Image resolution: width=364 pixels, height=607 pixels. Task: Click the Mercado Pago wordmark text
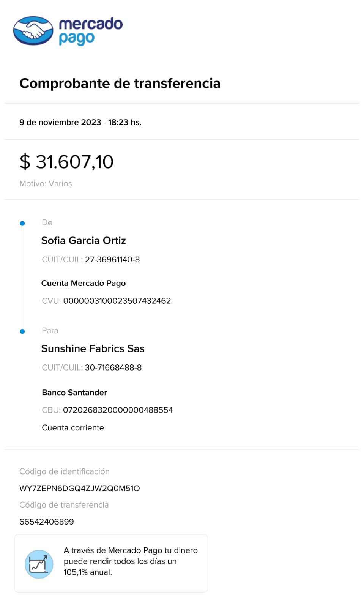click(x=90, y=31)
